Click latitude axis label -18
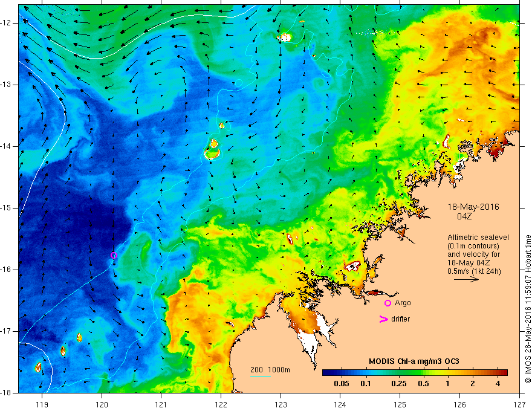The height and width of the screenshot is (411, 532). coord(6,393)
